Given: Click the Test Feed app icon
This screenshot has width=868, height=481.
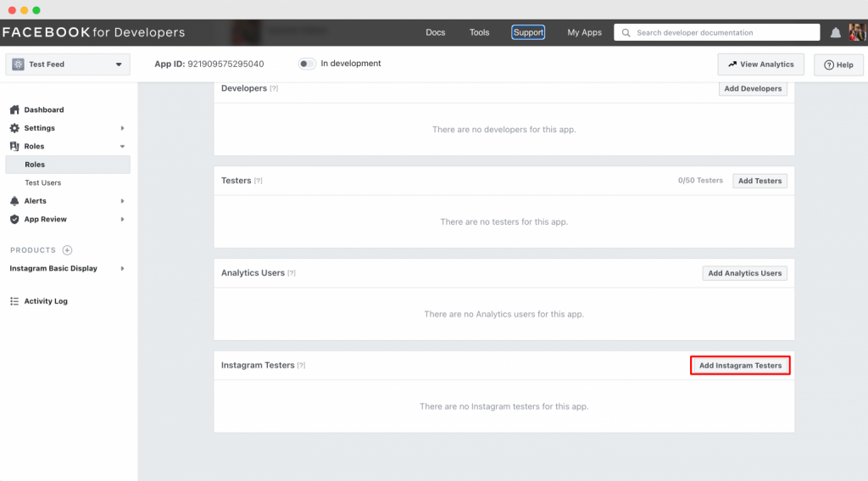Looking at the screenshot, I should click(x=19, y=64).
